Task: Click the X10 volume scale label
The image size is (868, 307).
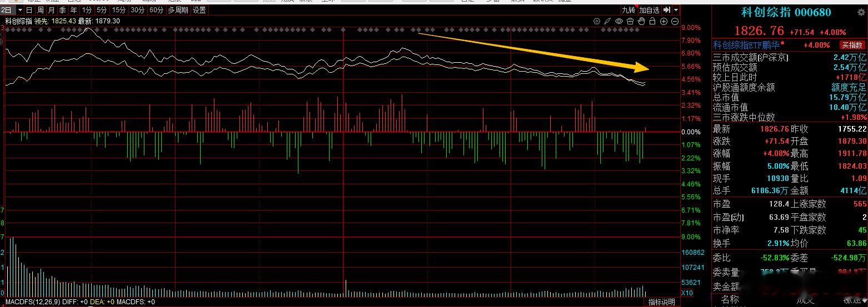Action: 687,293
